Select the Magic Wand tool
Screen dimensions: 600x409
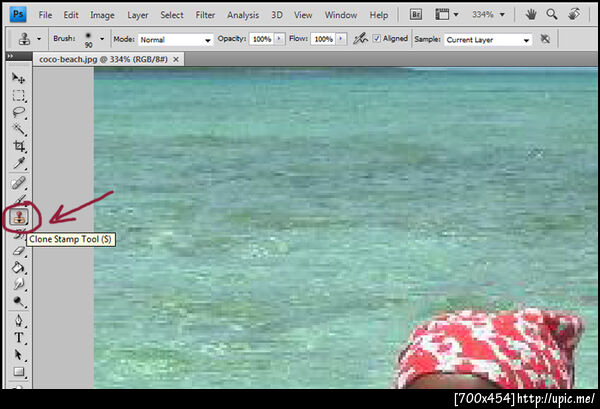click(x=18, y=129)
